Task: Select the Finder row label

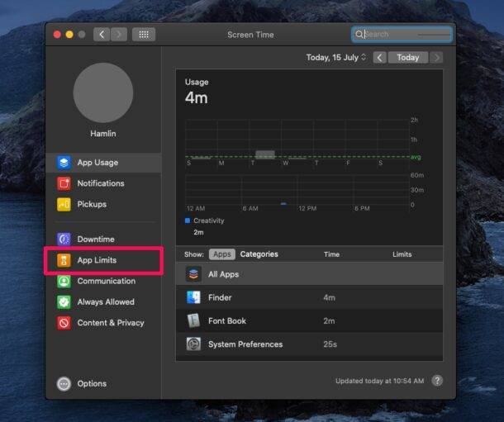Action: (x=220, y=297)
